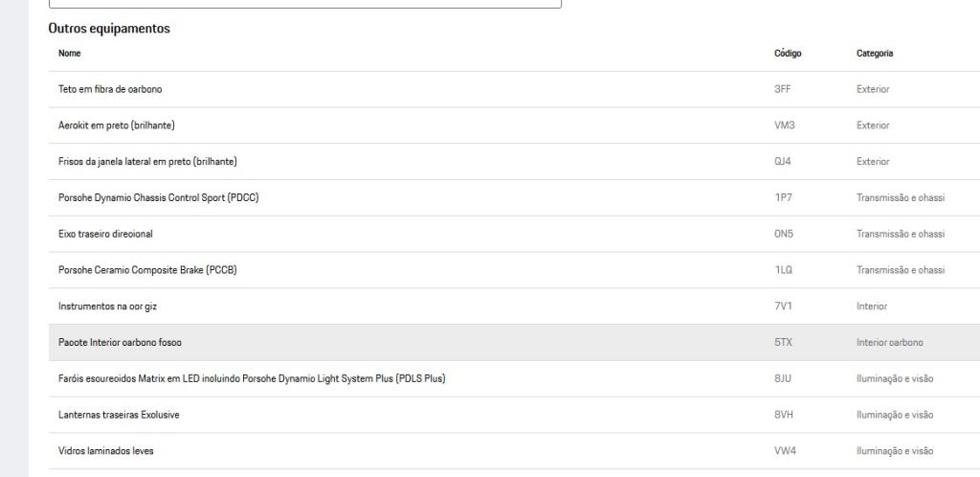Select the Aerokit em preto (brilhante) entry
Viewport: 980px width, 477px height.
(x=116, y=125)
